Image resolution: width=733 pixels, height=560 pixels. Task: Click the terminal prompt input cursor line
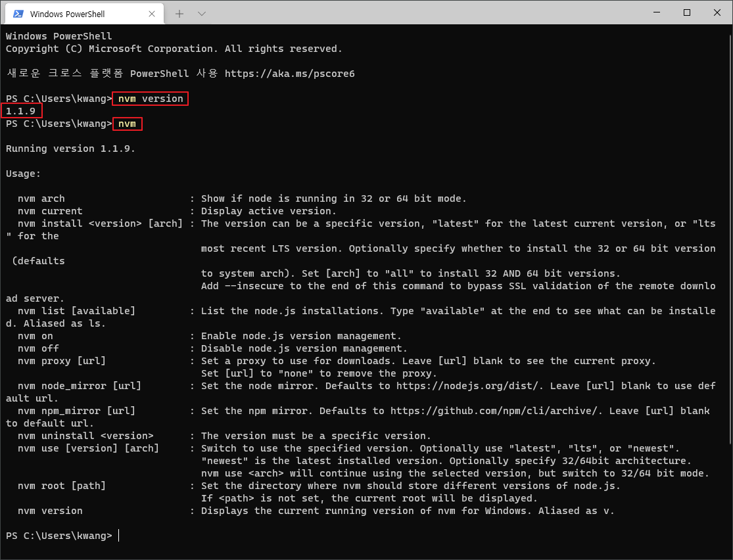118,535
